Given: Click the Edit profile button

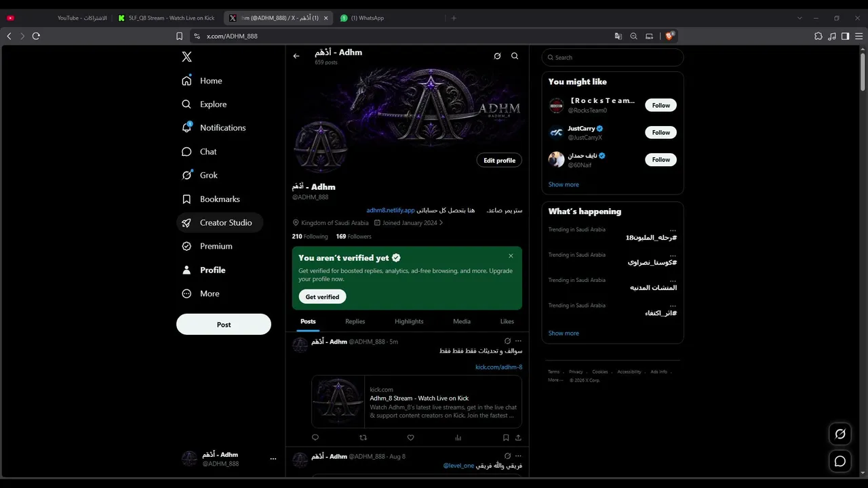Looking at the screenshot, I should coord(499,161).
